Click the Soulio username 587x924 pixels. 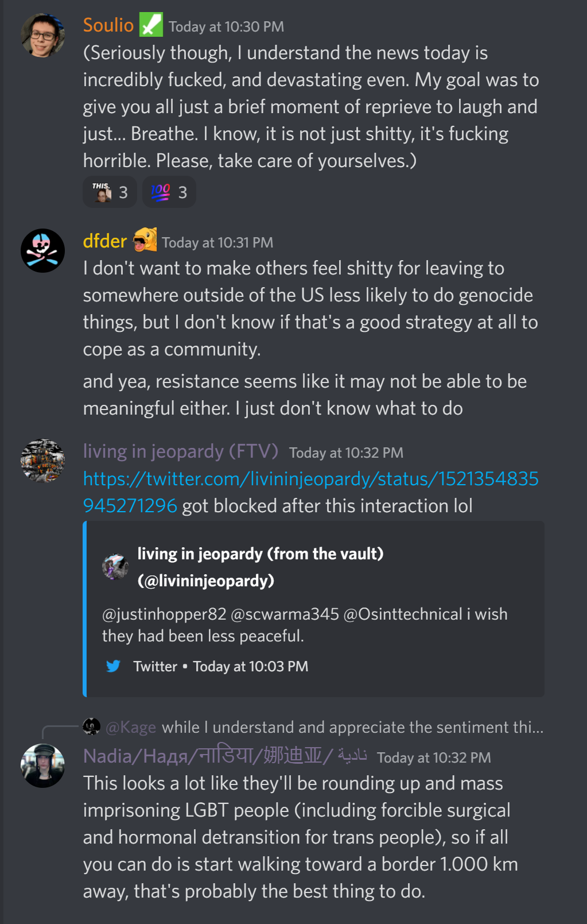click(x=108, y=25)
